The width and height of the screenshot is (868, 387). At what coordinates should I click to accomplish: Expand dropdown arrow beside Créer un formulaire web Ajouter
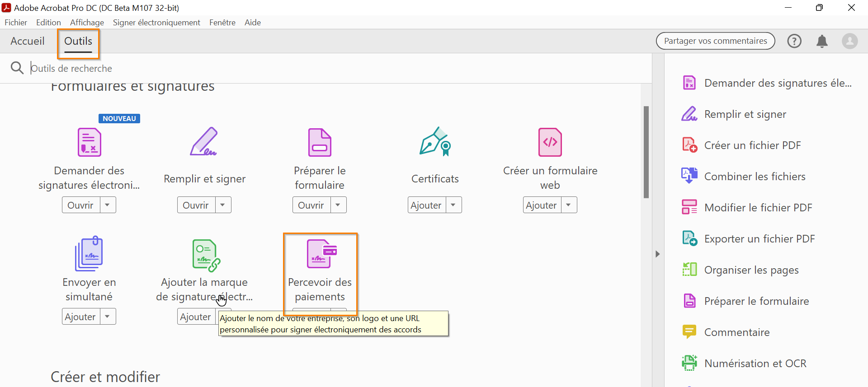569,205
